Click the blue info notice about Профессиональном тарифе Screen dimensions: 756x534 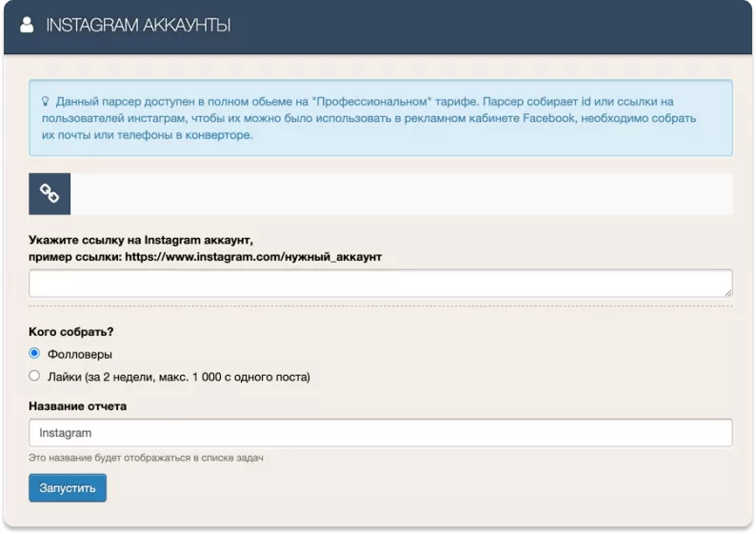coord(381,118)
